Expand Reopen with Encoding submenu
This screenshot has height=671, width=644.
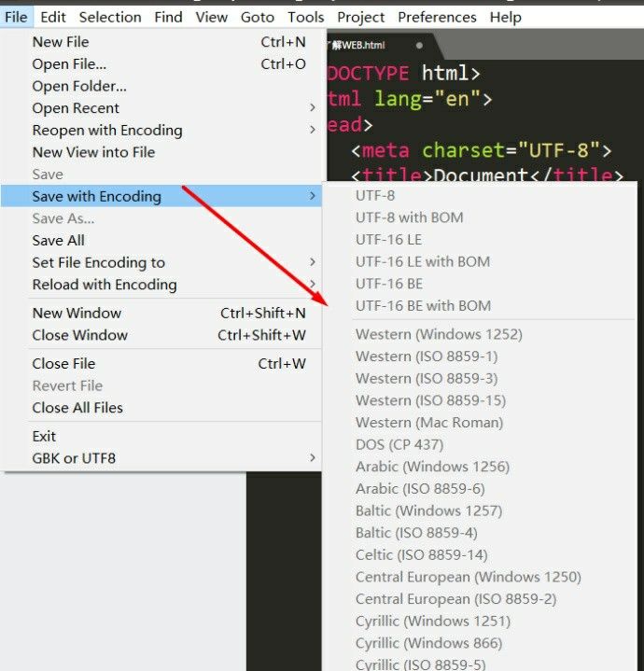(161, 130)
